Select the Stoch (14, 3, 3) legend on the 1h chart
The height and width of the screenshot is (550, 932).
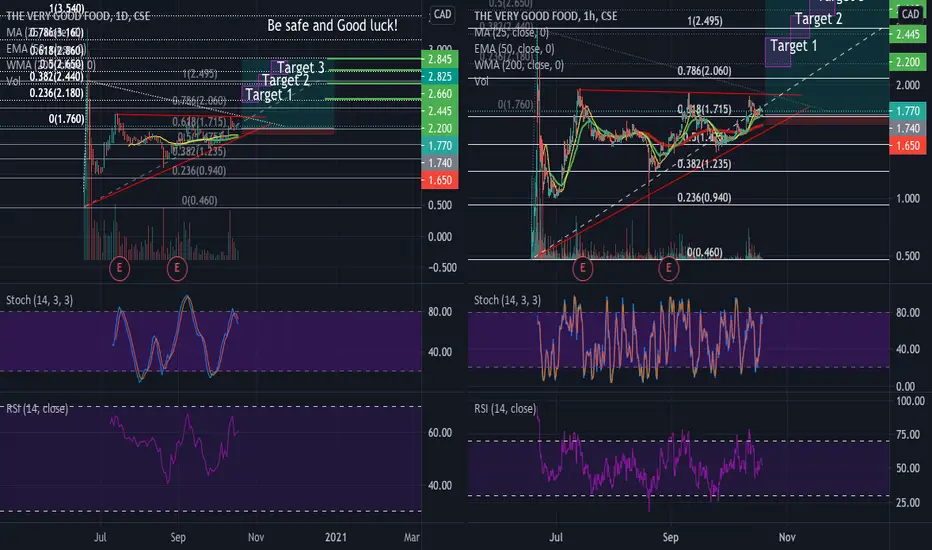[507, 300]
